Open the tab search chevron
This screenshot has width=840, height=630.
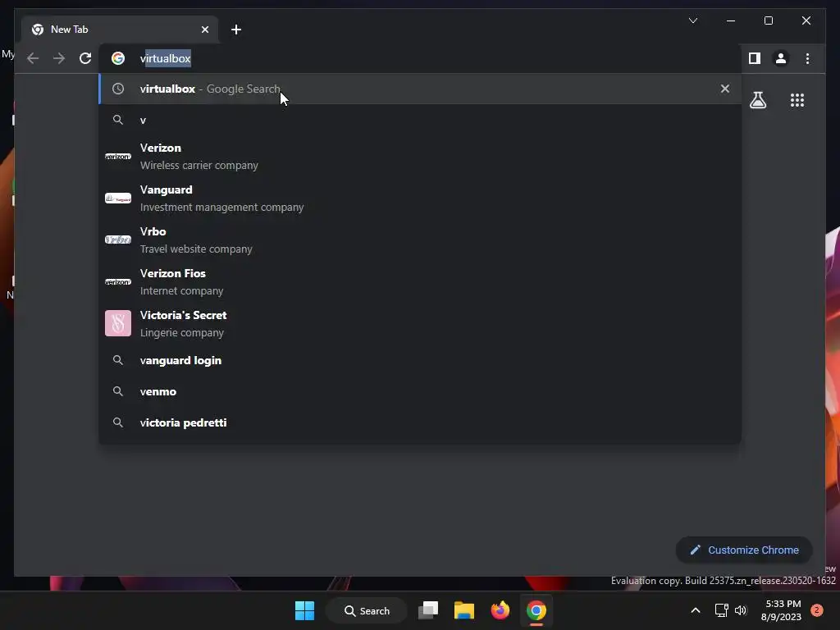tap(692, 21)
